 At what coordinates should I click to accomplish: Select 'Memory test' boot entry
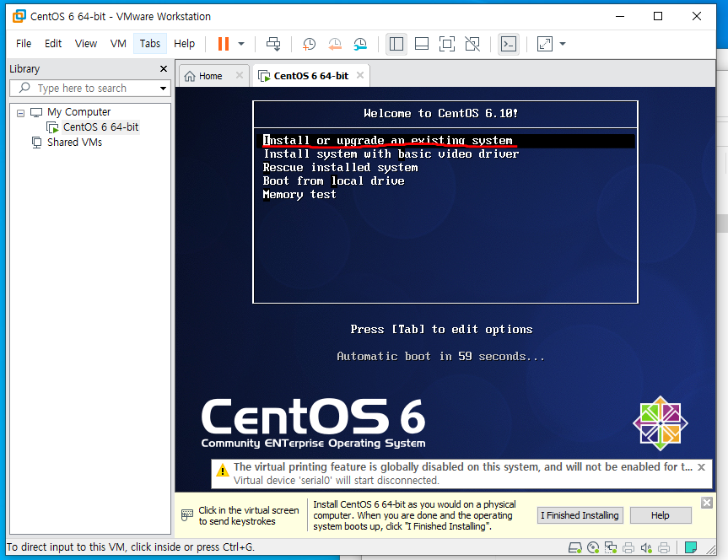tap(299, 195)
